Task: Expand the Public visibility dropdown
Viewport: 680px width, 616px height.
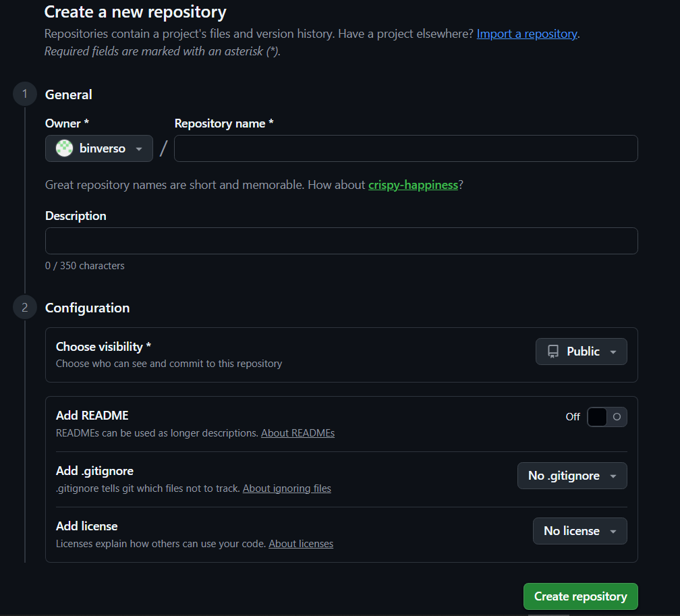Action: [581, 352]
